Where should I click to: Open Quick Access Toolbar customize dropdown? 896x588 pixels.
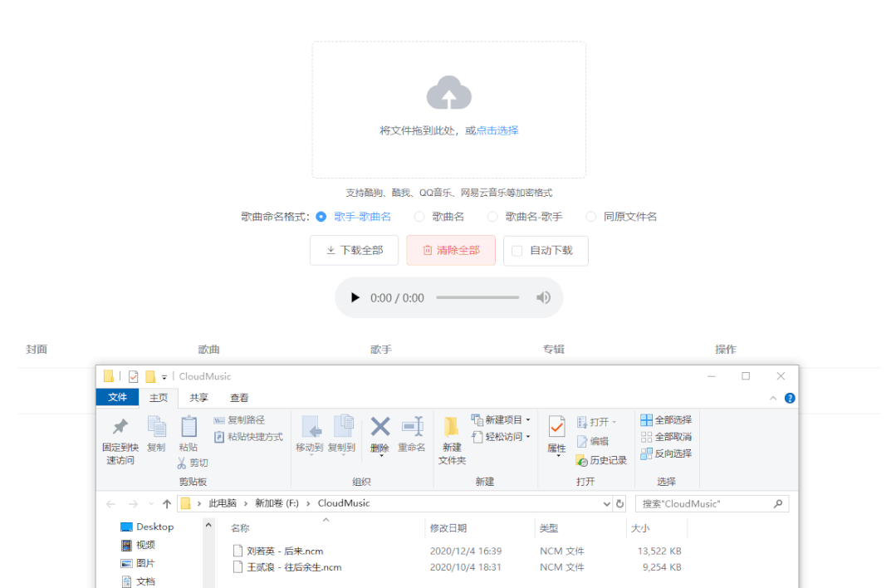[164, 377]
